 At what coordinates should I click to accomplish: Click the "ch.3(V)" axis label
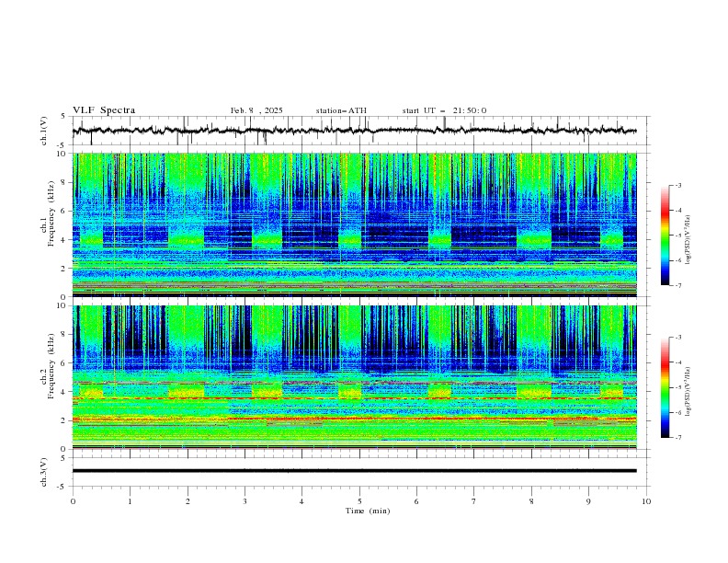point(44,472)
